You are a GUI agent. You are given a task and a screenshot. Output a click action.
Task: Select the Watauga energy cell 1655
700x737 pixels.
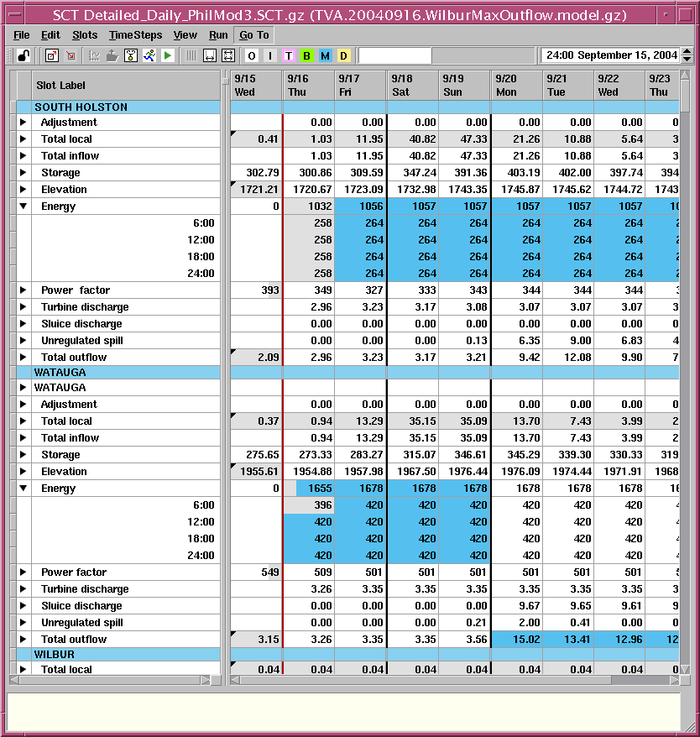[308, 489]
